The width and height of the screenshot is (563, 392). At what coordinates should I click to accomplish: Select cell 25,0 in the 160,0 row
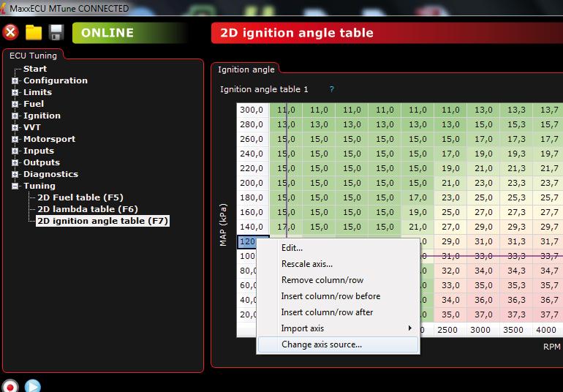[x=450, y=212]
